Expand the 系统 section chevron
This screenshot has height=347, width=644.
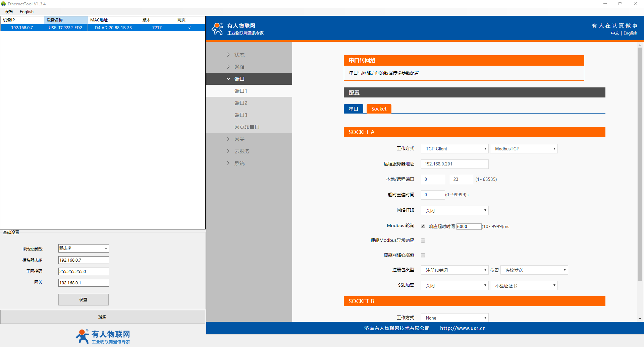coord(228,163)
